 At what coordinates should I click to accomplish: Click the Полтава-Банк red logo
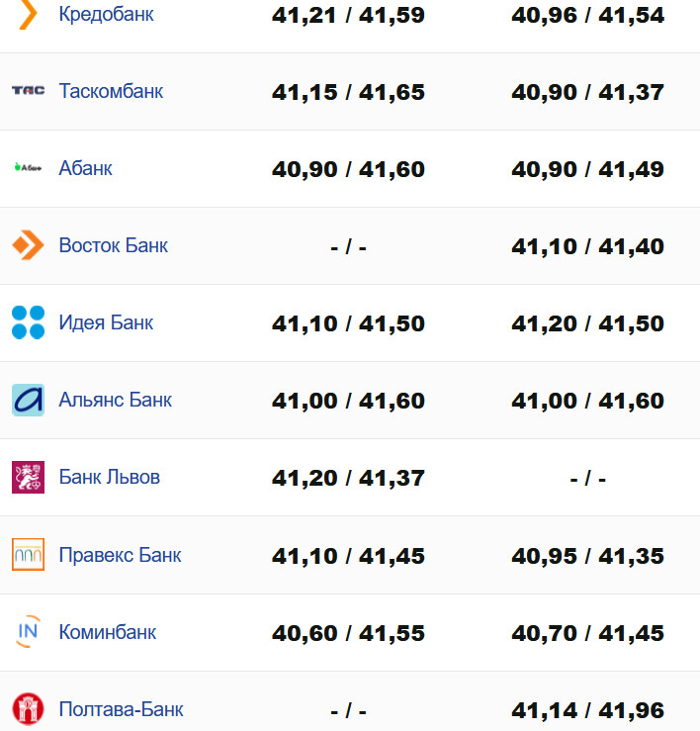click(28, 709)
